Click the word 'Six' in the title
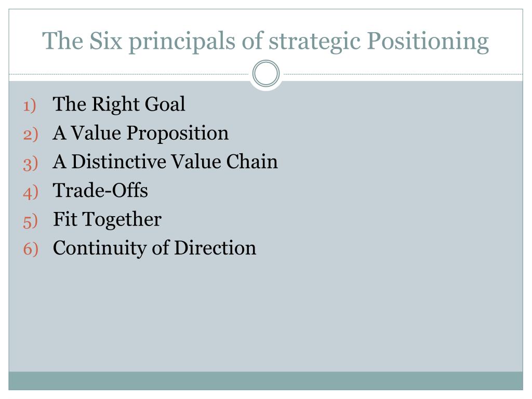 105,41
